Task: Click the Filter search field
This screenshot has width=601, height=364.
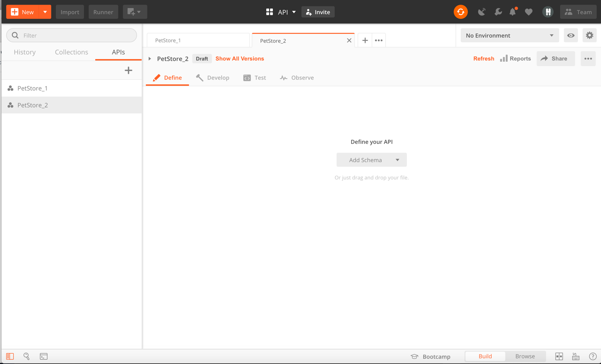Action: [72, 35]
